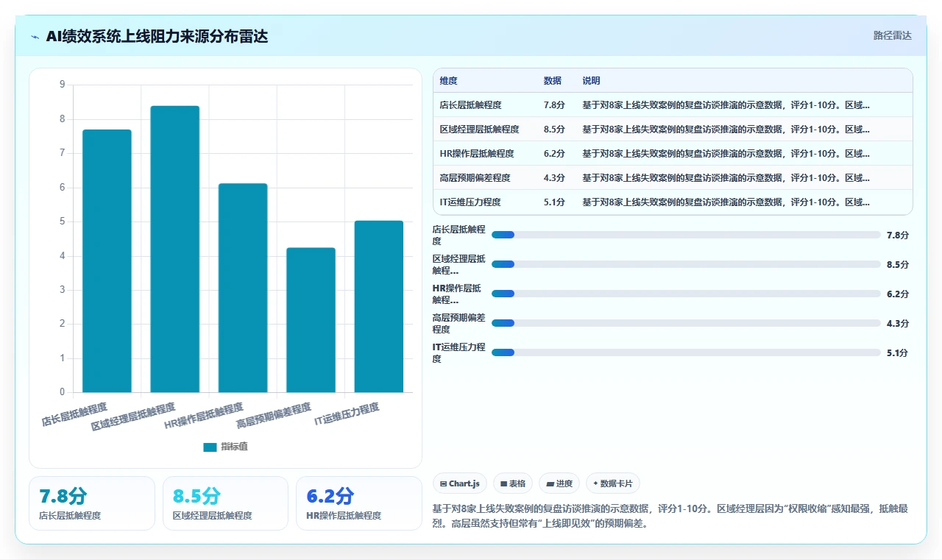Viewport: 942px width, 560px height.
Task: Select table row 店长层抵触程度
Action: pyautogui.click(x=673, y=105)
